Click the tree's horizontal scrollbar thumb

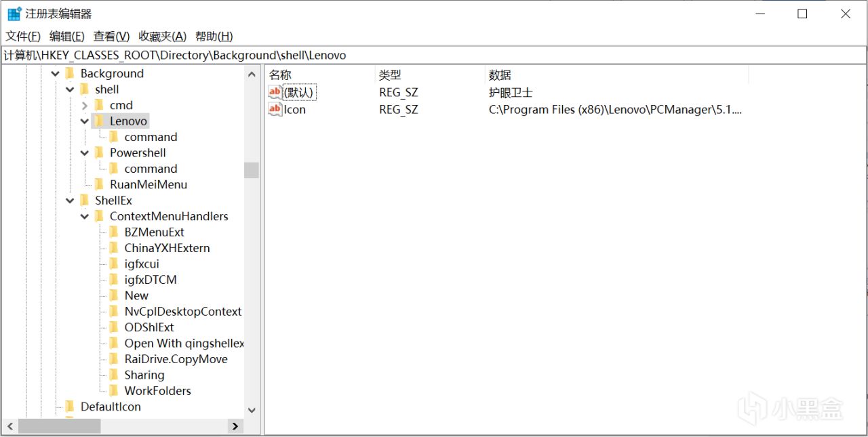click(x=60, y=426)
